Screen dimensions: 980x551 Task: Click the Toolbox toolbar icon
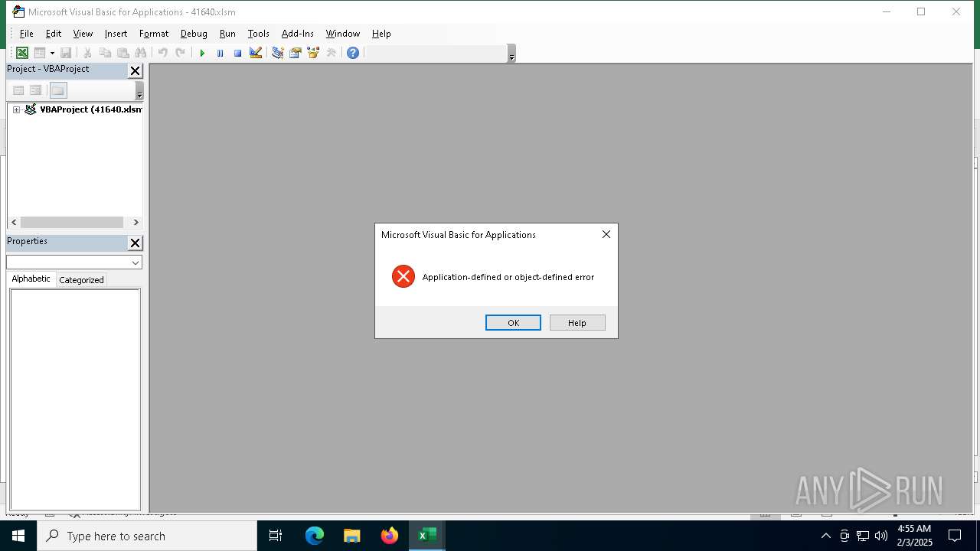coord(331,53)
